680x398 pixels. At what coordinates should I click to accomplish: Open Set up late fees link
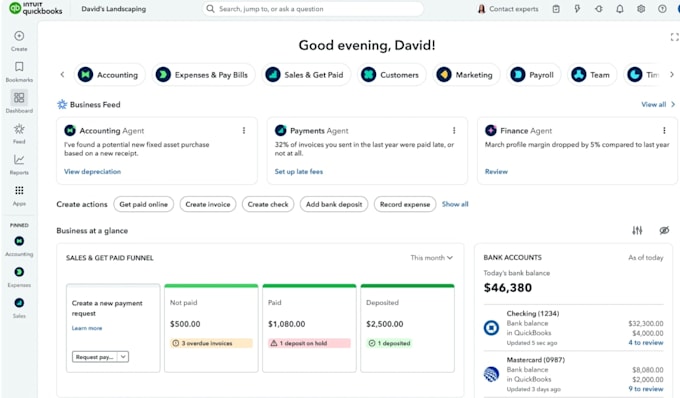point(299,172)
